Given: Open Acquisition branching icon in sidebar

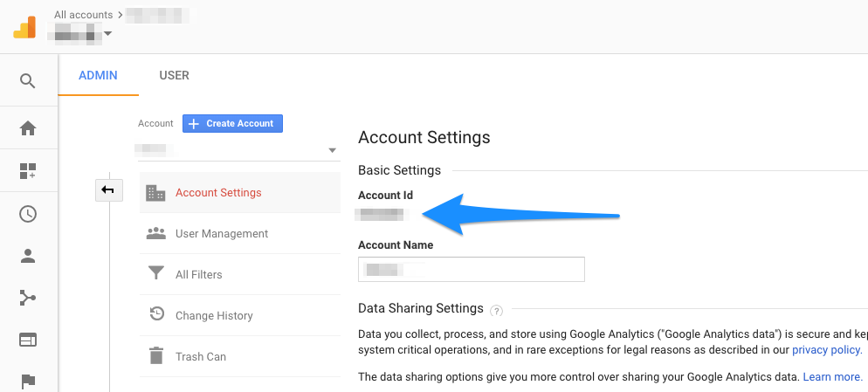Looking at the screenshot, I should [28, 299].
